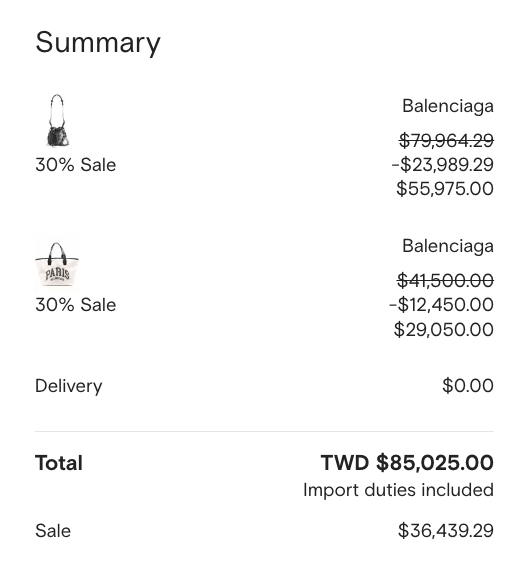Select the -$12,450.00 discount amount
The height and width of the screenshot is (569, 528).
(x=441, y=305)
